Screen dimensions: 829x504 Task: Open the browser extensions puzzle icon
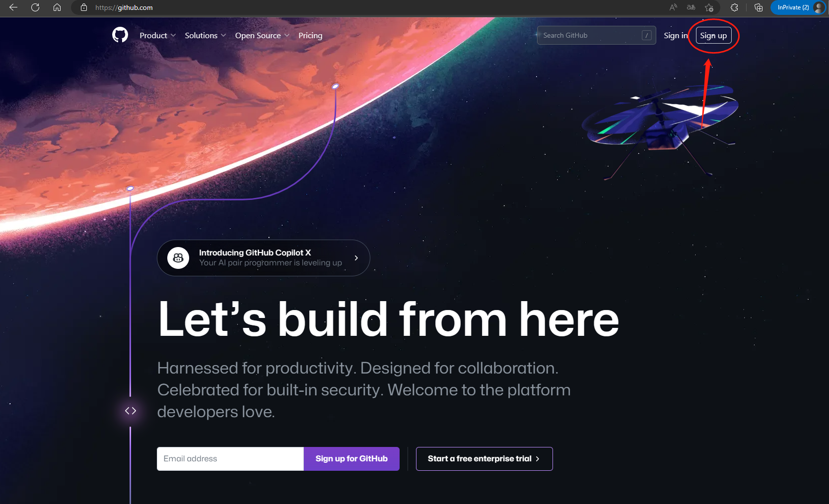pyautogui.click(x=734, y=7)
